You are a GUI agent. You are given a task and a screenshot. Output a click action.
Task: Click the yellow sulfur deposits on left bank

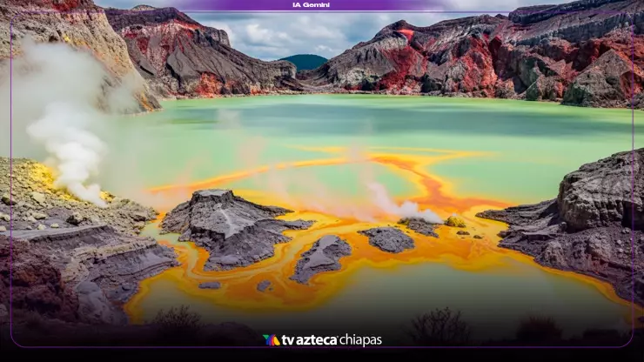pyautogui.click(x=35, y=184)
